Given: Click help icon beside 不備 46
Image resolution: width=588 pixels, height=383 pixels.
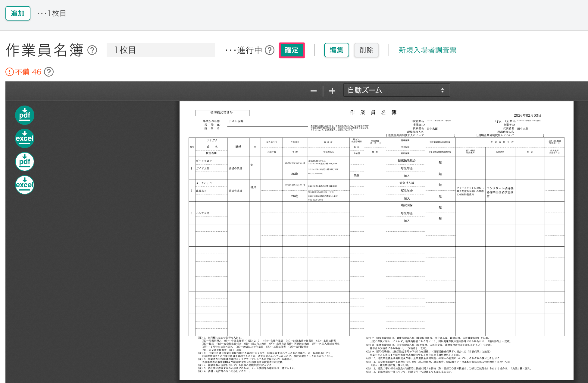Looking at the screenshot, I should pos(49,72).
